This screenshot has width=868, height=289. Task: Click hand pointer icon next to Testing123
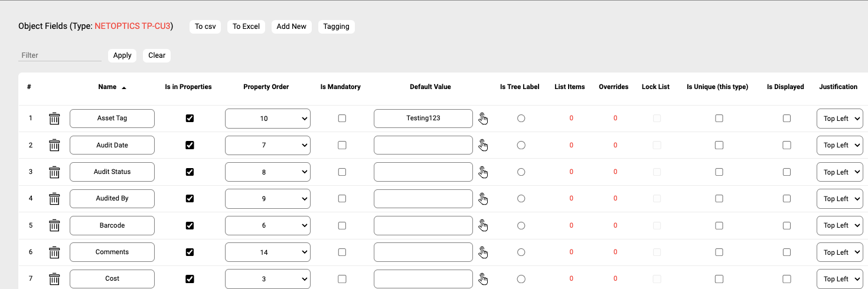[x=483, y=119]
